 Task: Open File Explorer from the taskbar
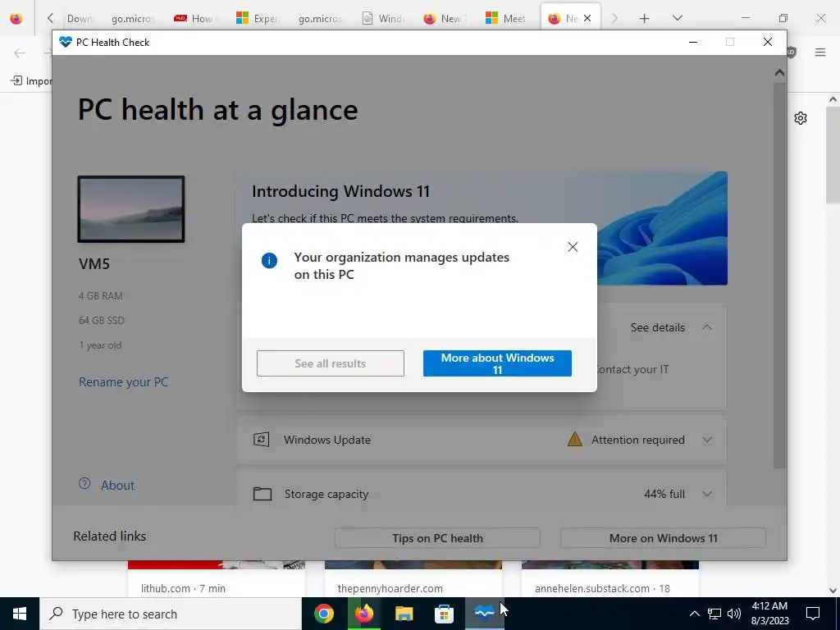coord(404,614)
